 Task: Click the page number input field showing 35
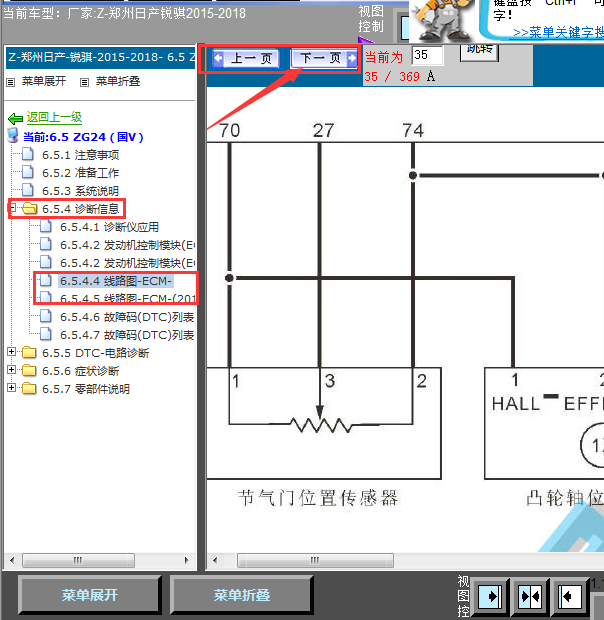tap(427, 55)
